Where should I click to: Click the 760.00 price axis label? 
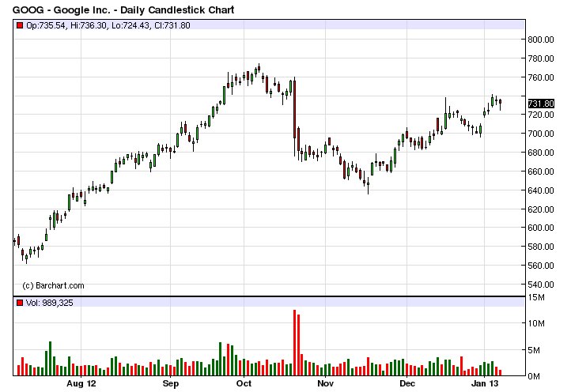(x=541, y=77)
